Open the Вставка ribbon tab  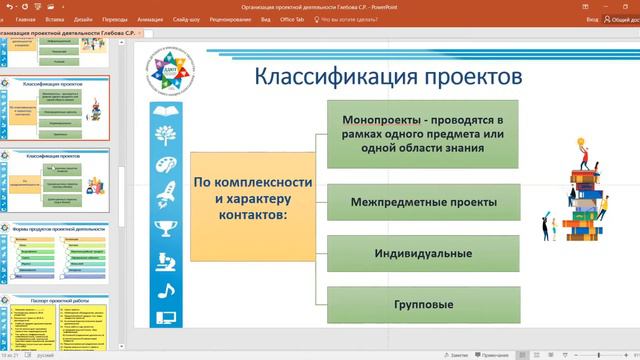pos(55,19)
